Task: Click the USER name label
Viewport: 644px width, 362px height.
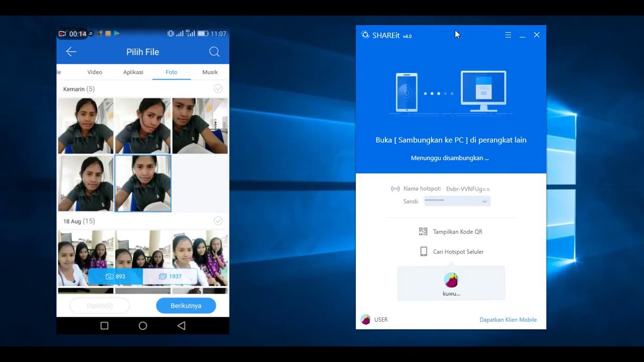Action: tap(381, 320)
